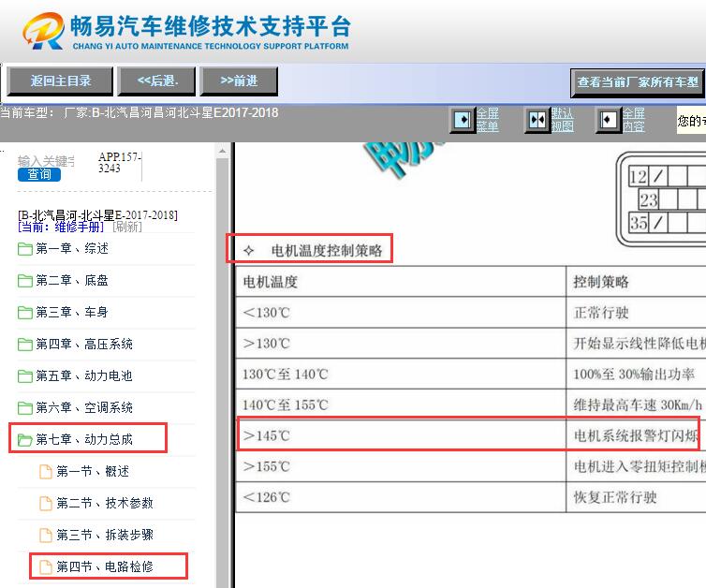Click folder icon beside 第五章、动力电池
Screen dimensions: 706x588
click(24, 376)
